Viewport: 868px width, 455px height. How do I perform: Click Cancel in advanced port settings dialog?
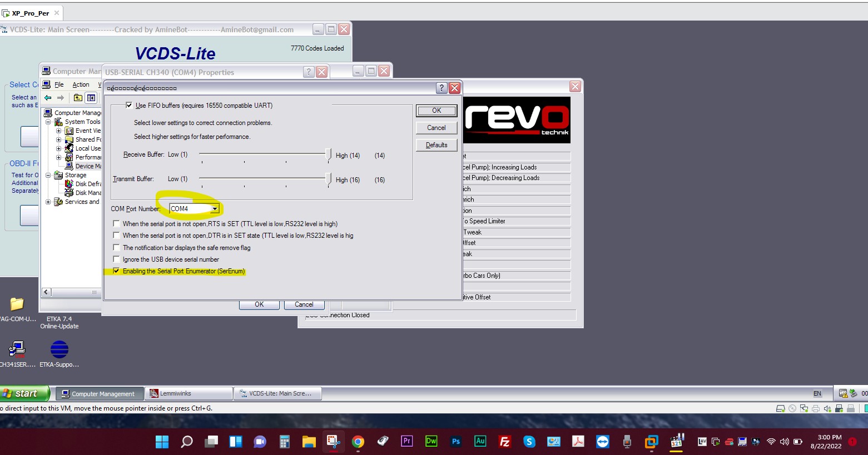(437, 128)
